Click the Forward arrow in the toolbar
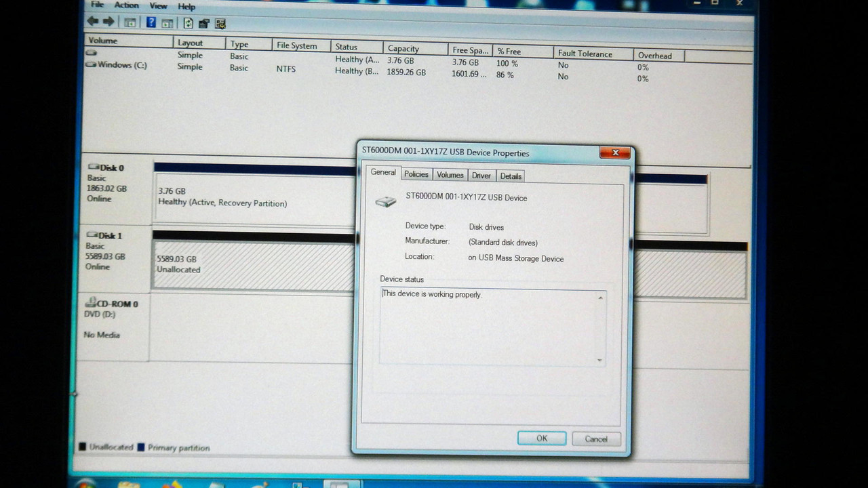 [x=108, y=22]
